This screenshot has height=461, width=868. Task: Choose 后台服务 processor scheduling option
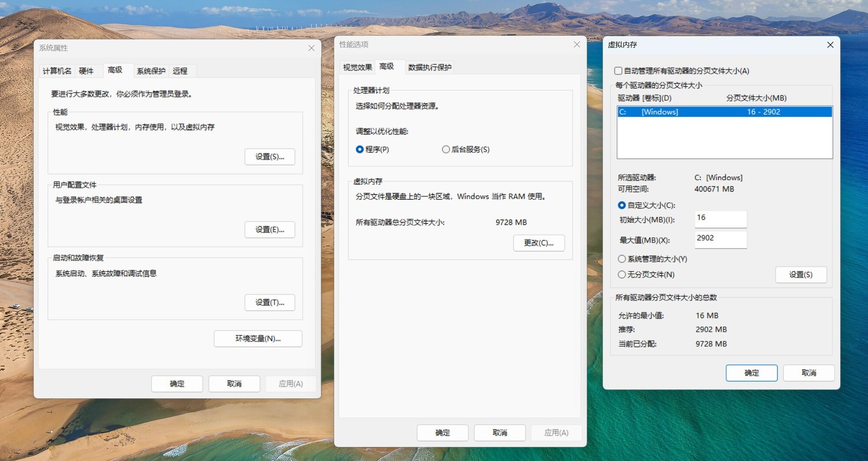click(x=446, y=149)
